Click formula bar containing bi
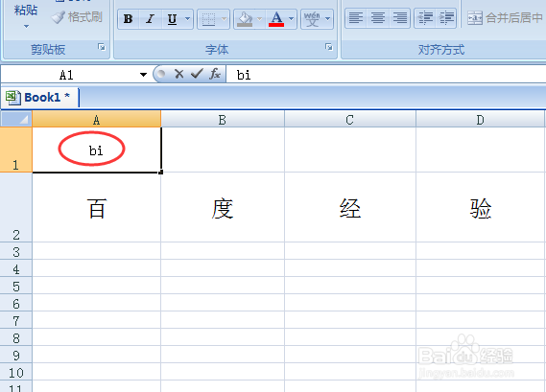This screenshot has width=546, height=392. [386, 75]
